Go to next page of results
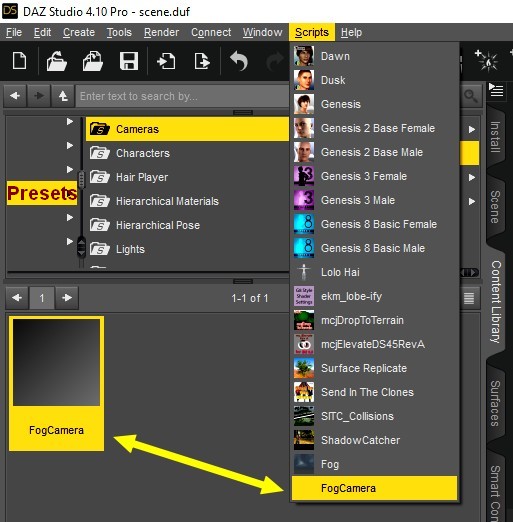 [67, 297]
